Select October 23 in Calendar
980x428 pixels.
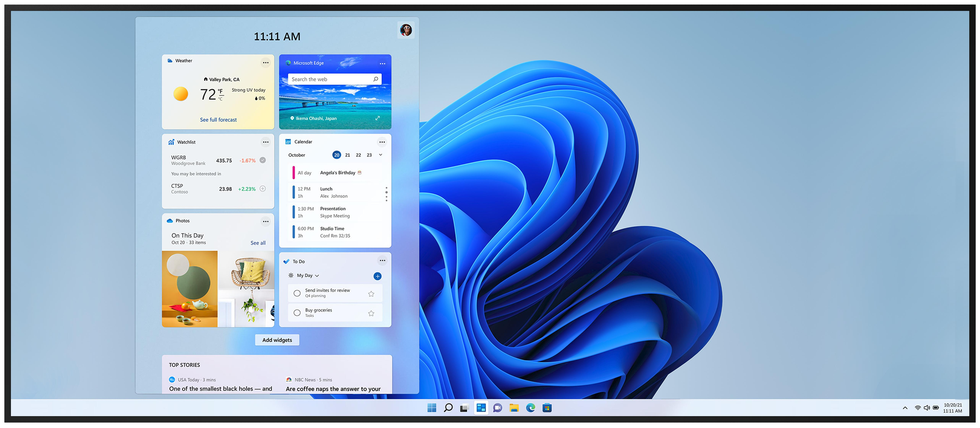pos(369,155)
